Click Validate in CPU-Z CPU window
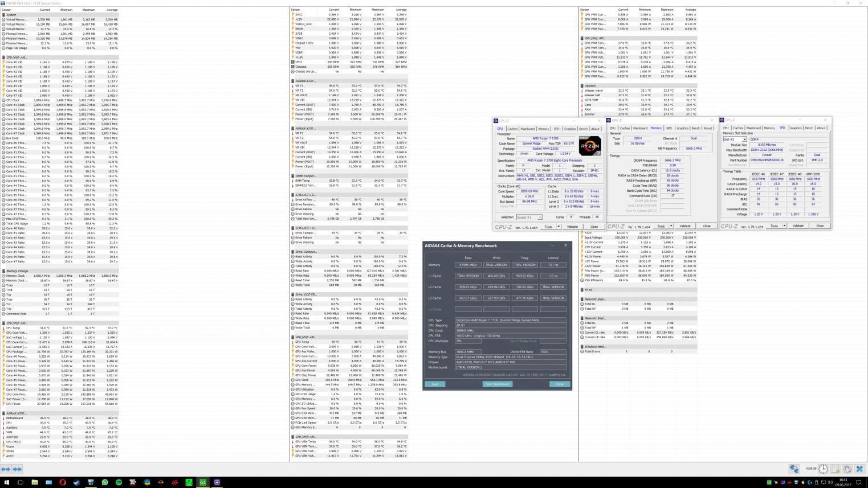The width and height of the screenshot is (868, 488). click(572, 227)
